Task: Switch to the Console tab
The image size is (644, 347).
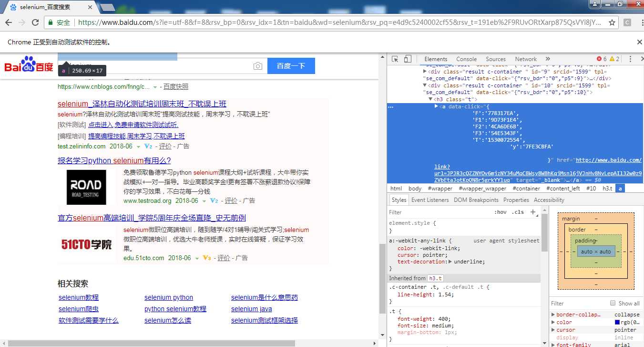Action: 466,59
